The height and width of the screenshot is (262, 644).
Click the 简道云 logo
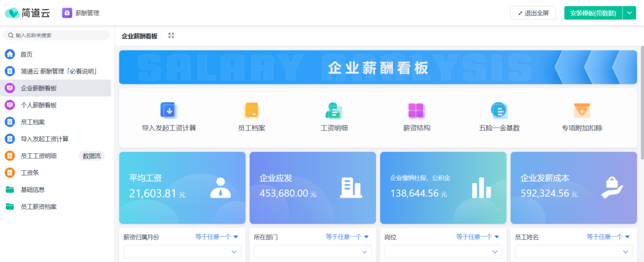click(27, 13)
